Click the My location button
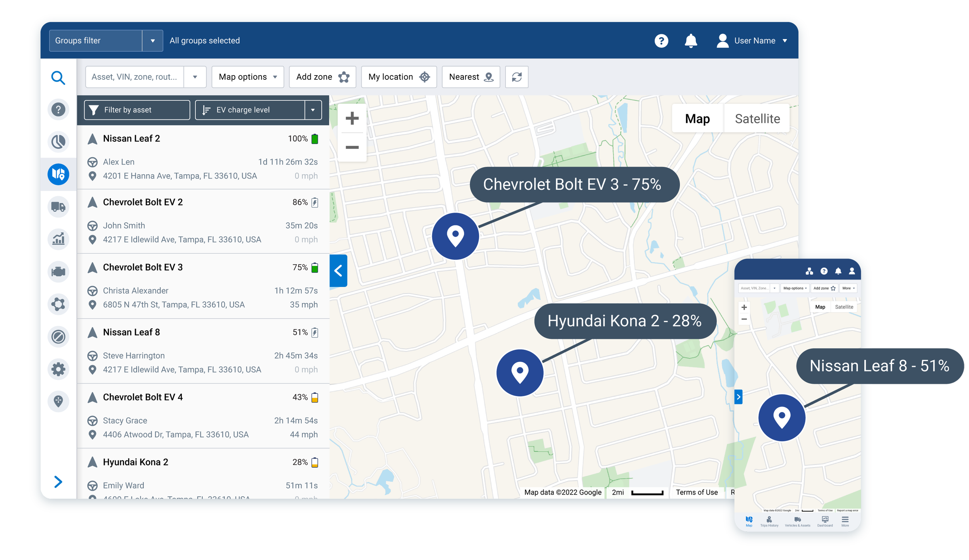The height and width of the screenshot is (560, 969). pos(398,77)
